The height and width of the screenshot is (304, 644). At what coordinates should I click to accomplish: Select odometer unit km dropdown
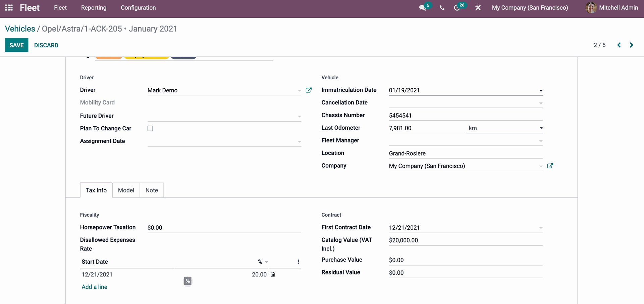pos(504,128)
